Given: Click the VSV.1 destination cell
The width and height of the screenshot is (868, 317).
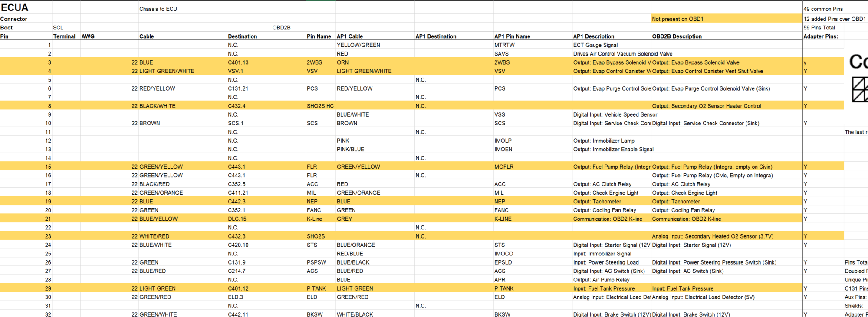Looking at the screenshot, I should coord(236,71).
